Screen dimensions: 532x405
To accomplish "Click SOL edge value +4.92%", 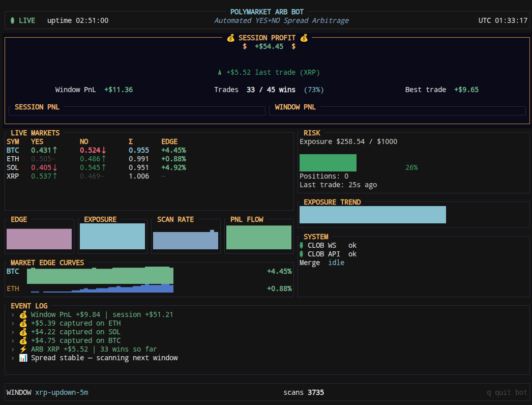I will click(x=173, y=167).
